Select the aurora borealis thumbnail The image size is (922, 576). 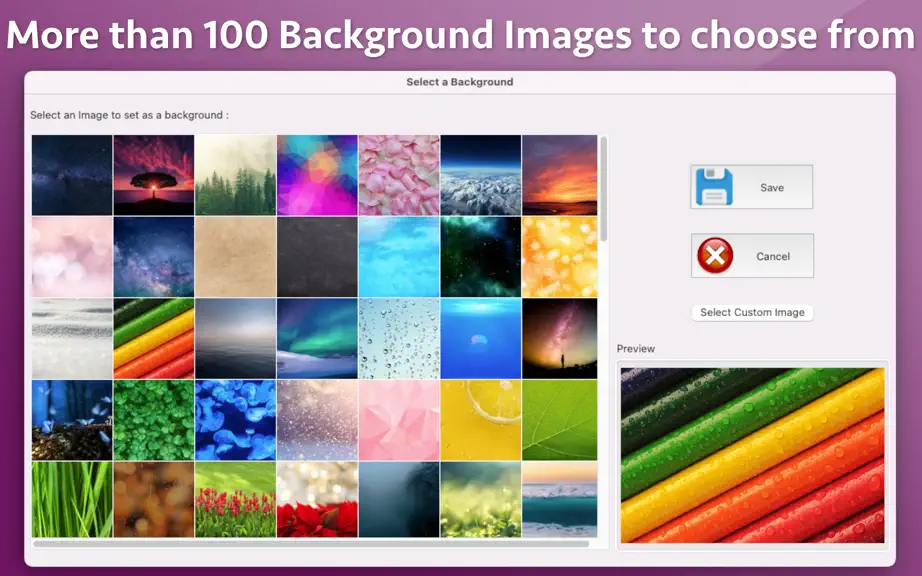[x=317, y=339]
